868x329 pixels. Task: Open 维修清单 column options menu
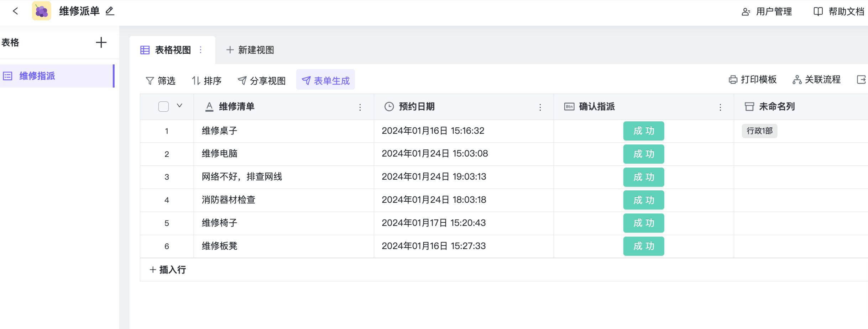360,107
